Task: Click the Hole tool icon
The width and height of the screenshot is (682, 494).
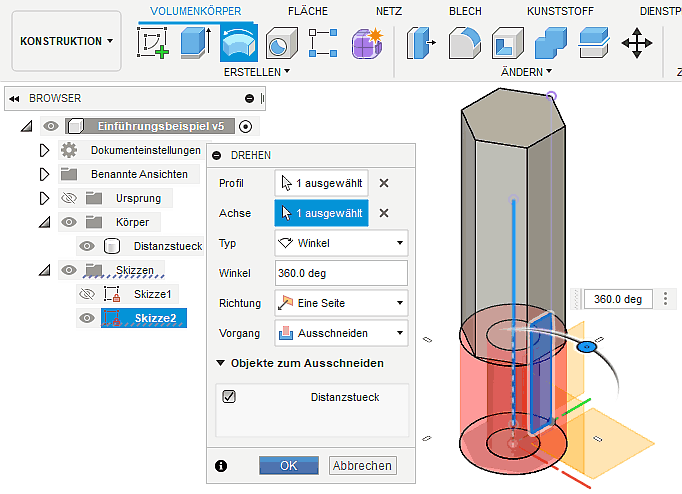Action: click(x=281, y=43)
